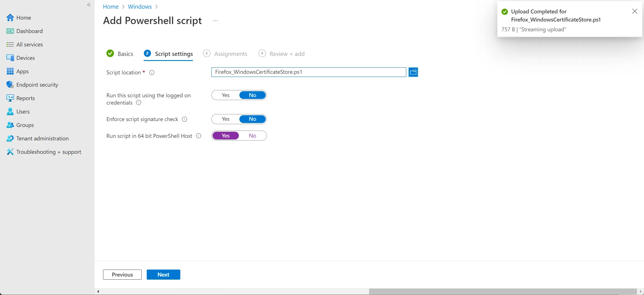Click the green upload success checkmark icon
This screenshot has width=644, height=295.
(x=505, y=12)
